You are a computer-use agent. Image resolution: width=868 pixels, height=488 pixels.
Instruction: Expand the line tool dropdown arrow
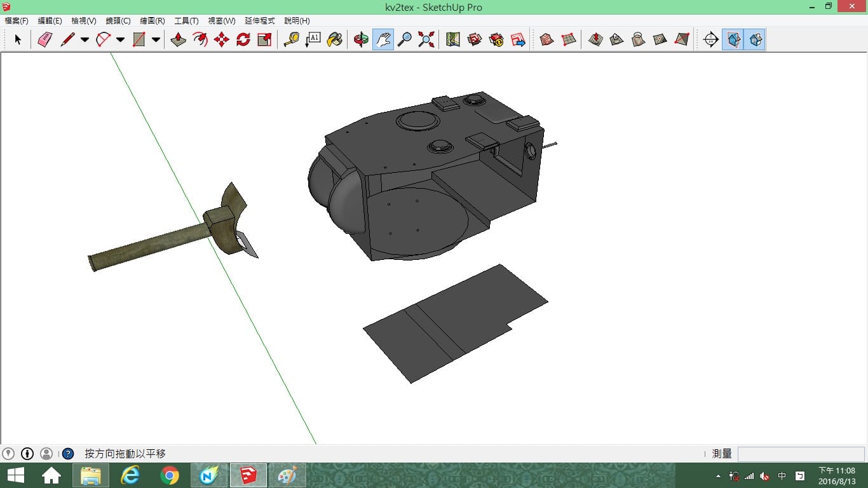coord(85,39)
